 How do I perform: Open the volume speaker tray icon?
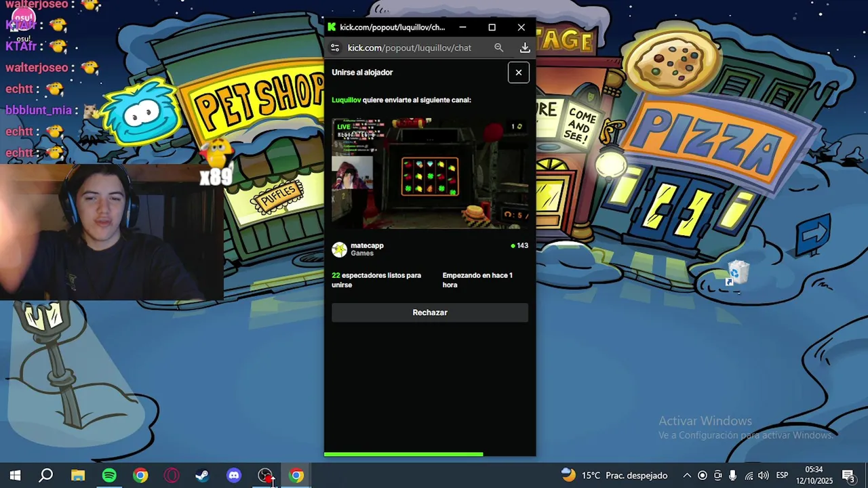click(x=764, y=475)
